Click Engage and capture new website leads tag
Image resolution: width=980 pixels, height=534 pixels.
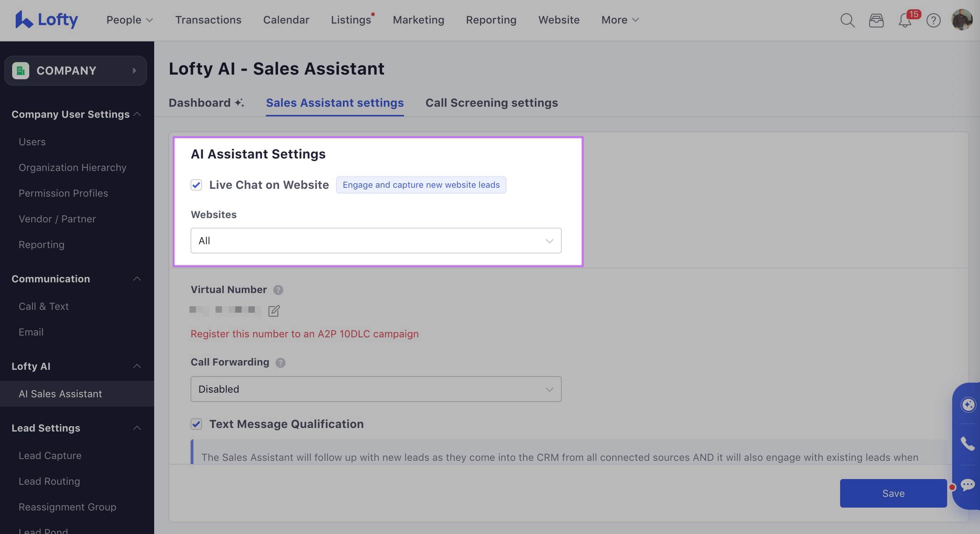coord(421,185)
